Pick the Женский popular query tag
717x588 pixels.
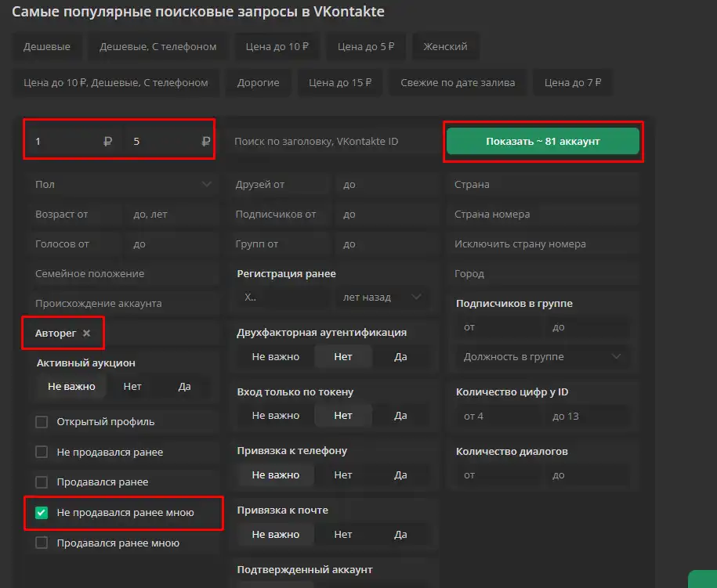pos(445,47)
